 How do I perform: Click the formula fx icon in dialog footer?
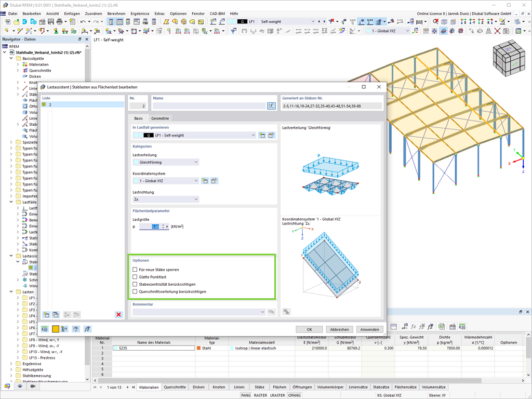pos(87,329)
